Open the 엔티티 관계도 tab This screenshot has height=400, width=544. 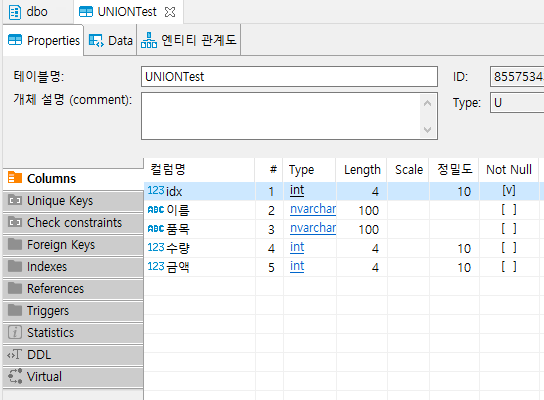tap(189, 41)
